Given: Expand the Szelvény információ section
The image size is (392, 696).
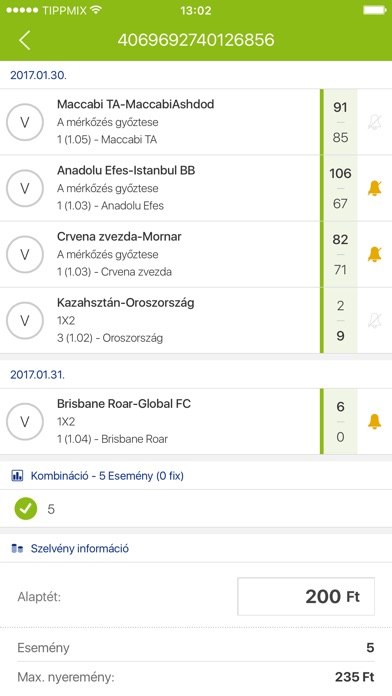Looking at the screenshot, I should 196,549.
